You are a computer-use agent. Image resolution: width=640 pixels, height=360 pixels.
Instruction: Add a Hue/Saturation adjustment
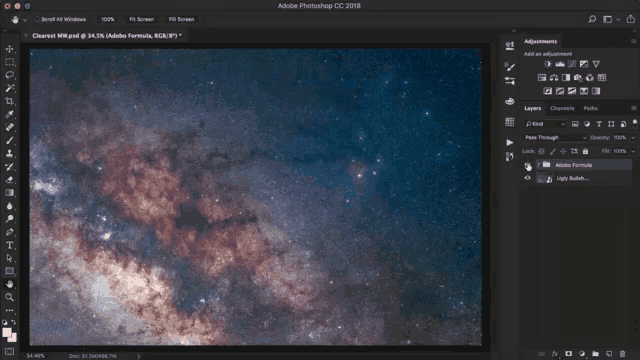pyautogui.click(x=542, y=78)
